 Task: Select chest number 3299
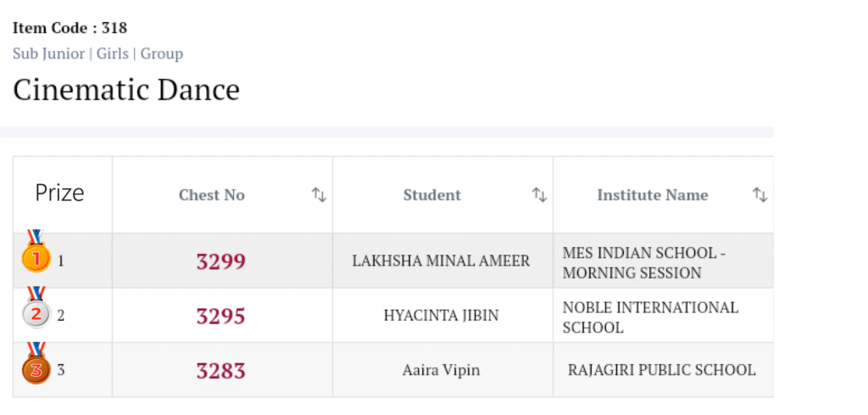point(221,261)
